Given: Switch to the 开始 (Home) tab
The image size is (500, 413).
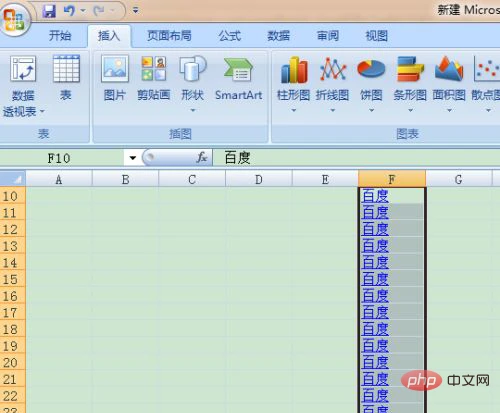Looking at the screenshot, I should pyautogui.click(x=60, y=35).
